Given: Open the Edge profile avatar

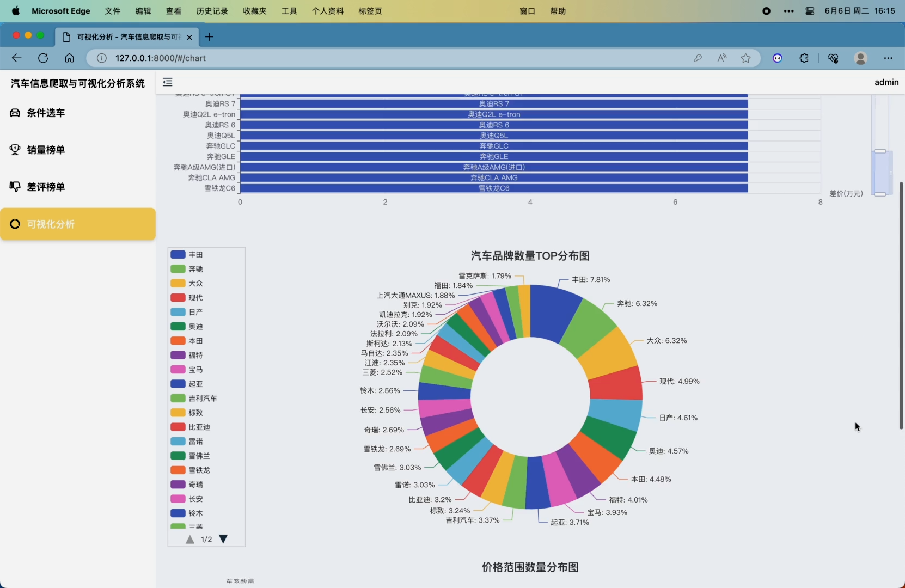Looking at the screenshot, I should coord(860,58).
